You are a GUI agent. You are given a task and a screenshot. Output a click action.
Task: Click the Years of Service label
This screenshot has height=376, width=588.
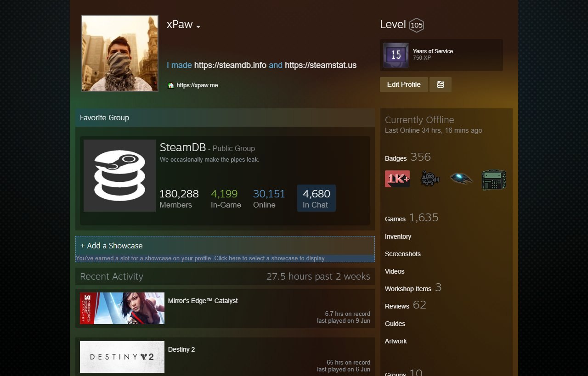(433, 51)
